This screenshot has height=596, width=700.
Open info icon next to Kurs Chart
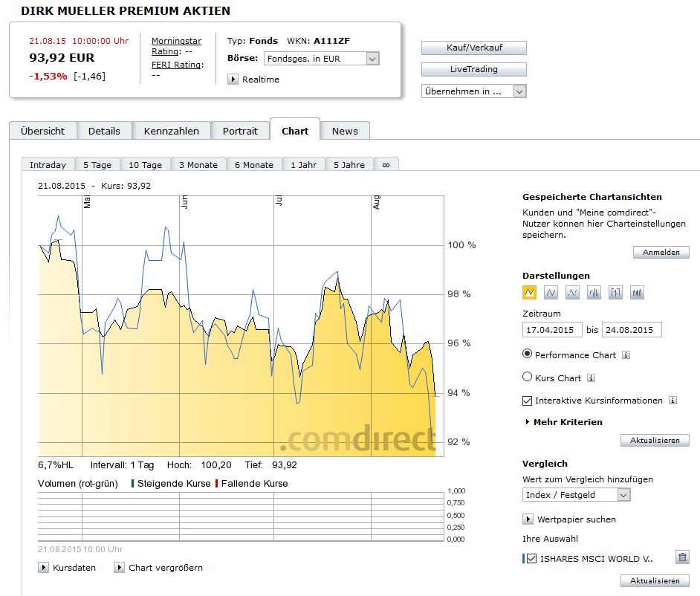click(591, 378)
